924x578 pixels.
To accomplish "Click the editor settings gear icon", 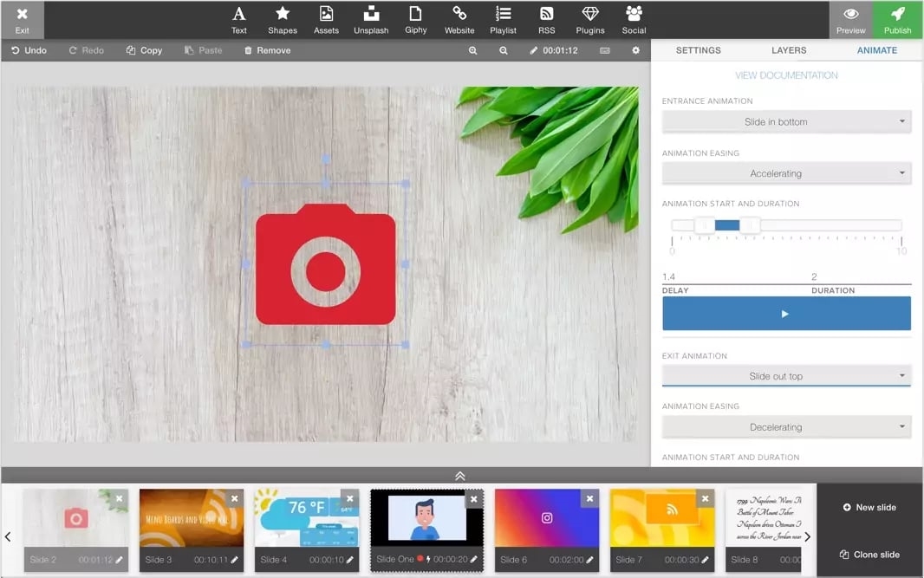I will [x=635, y=50].
